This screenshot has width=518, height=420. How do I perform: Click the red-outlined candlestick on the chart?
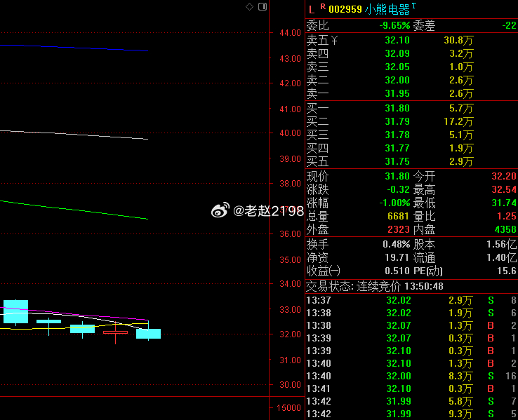click(115, 332)
